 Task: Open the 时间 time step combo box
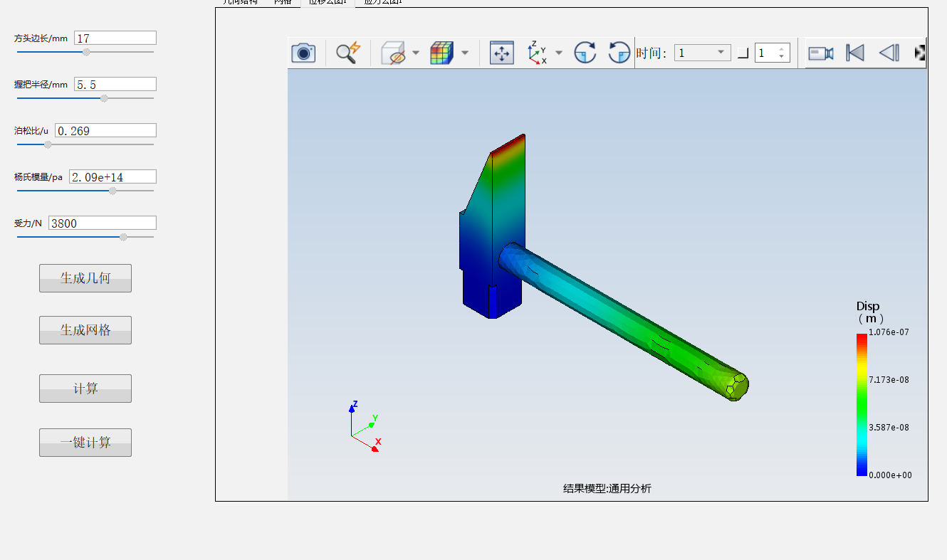pos(702,53)
